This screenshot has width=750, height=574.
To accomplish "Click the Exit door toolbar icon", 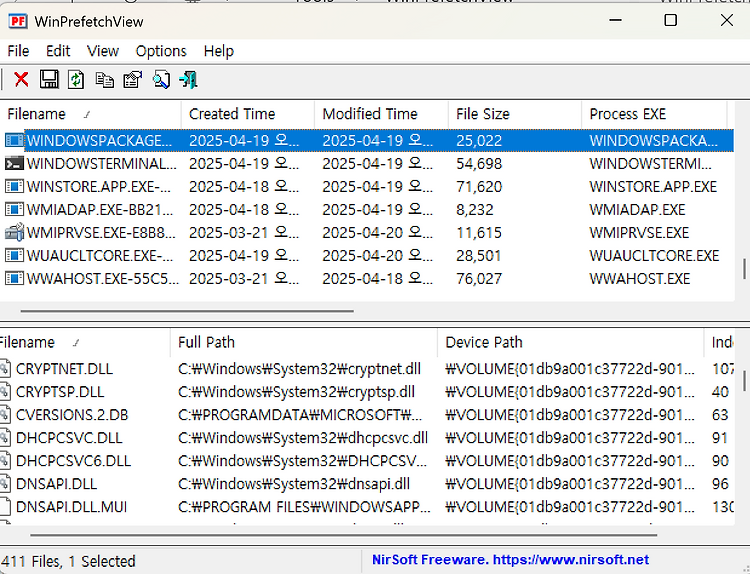I will click(x=188, y=79).
